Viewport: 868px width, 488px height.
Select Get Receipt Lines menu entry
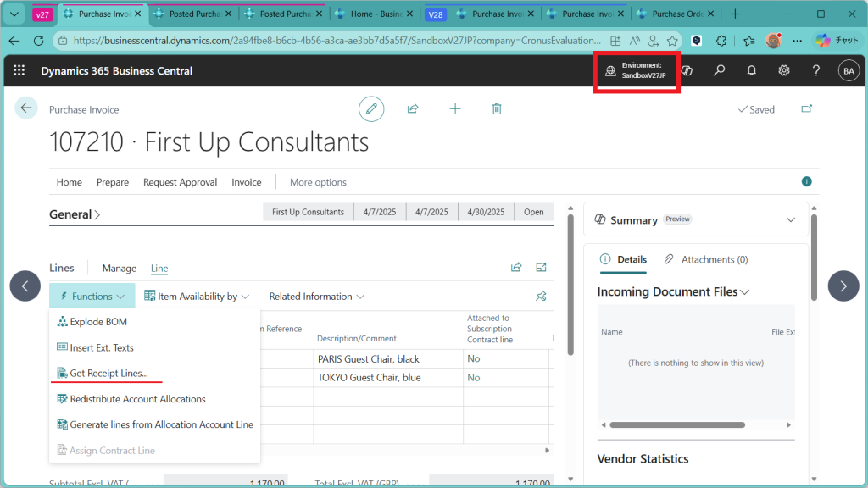108,374
